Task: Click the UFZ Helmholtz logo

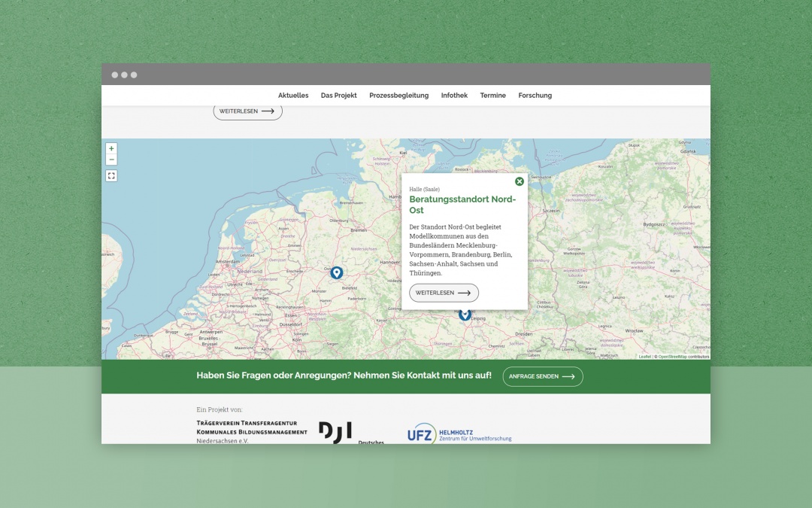Action: coord(459,434)
